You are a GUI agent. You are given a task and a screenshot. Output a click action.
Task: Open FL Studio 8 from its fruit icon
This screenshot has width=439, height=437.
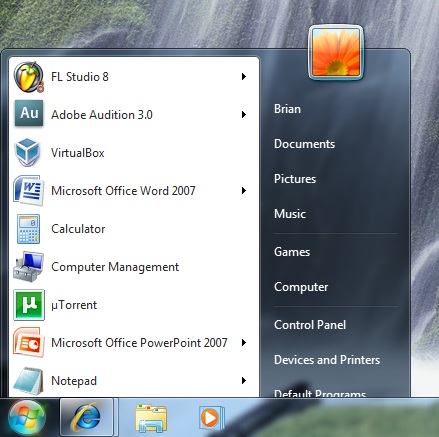29,77
